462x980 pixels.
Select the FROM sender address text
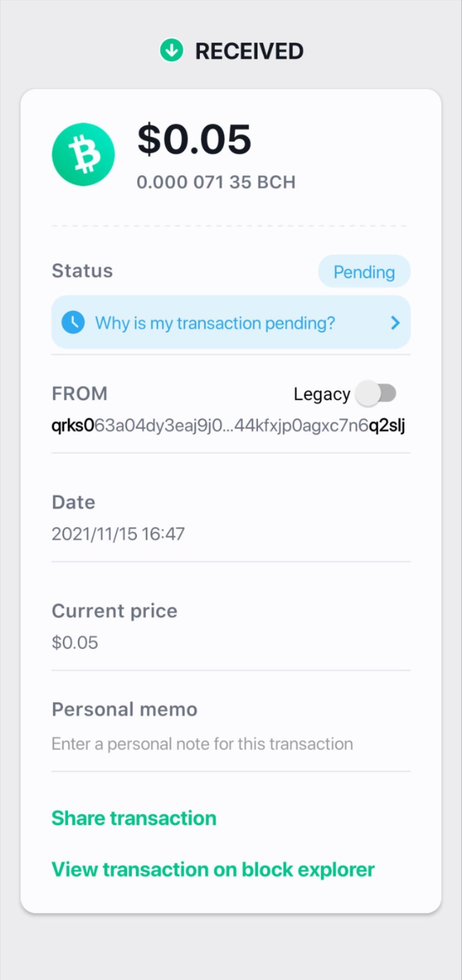point(228,425)
